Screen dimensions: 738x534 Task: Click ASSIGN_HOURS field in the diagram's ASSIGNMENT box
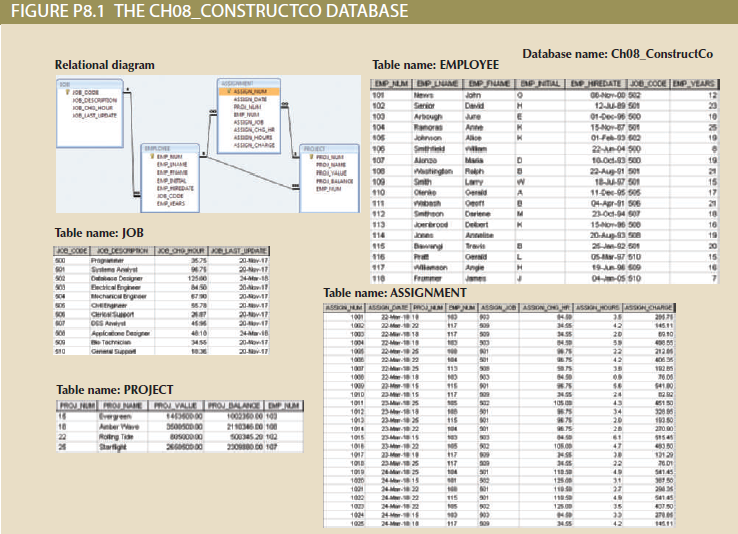253,138
